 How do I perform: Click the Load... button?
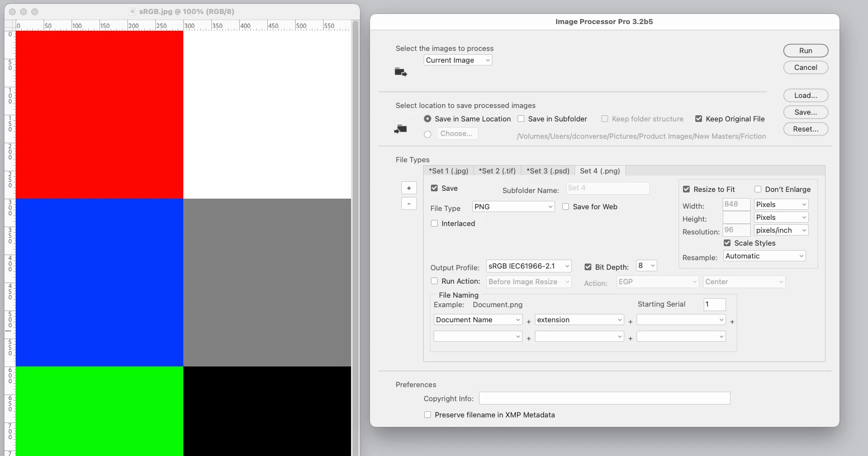click(805, 95)
